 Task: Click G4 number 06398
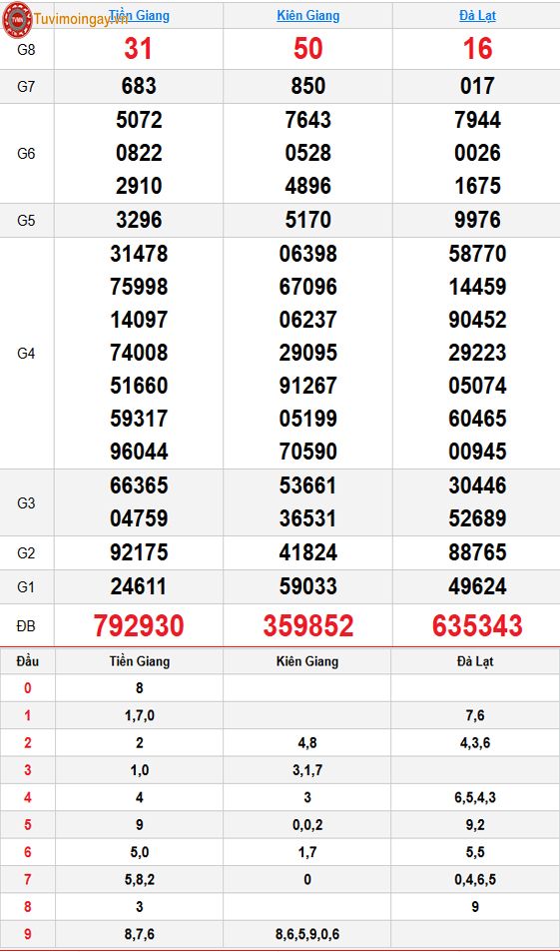[x=308, y=254]
